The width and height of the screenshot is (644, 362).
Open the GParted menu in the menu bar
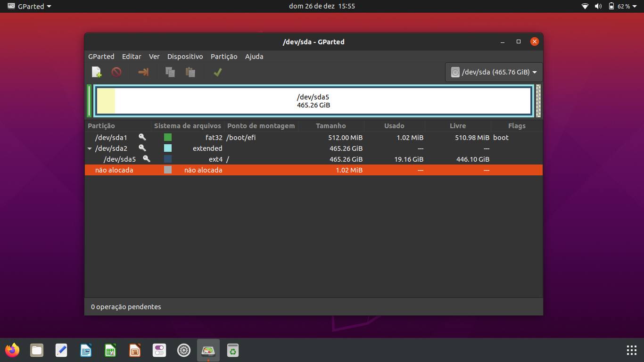click(x=101, y=57)
